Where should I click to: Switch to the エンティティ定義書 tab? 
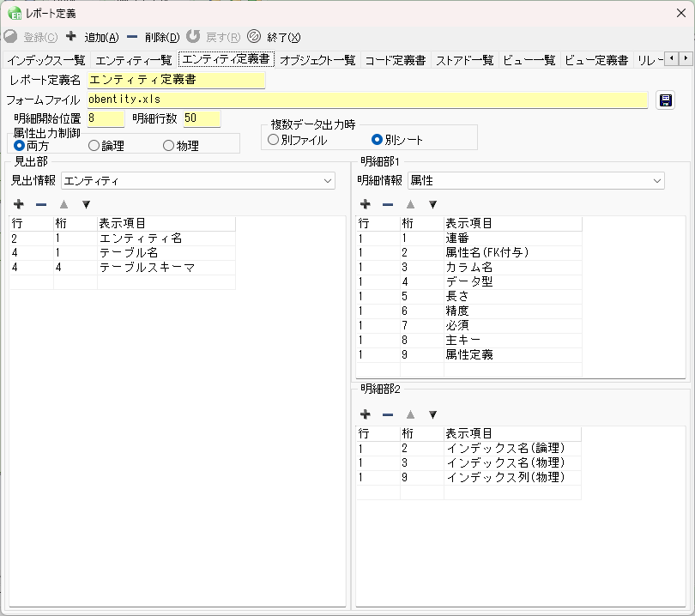(x=226, y=59)
